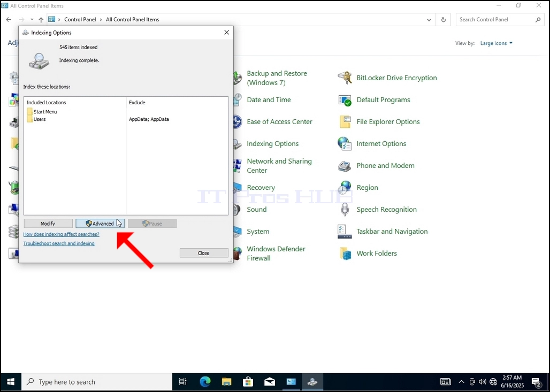Click the Exclude column header
The width and height of the screenshot is (550, 392).
point(137,102)
